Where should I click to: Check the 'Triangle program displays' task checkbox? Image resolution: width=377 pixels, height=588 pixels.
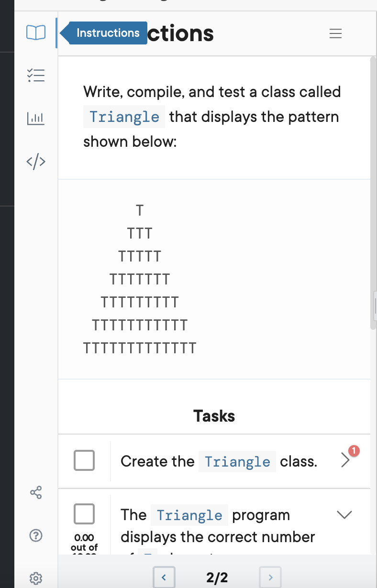tap(84, 514)
